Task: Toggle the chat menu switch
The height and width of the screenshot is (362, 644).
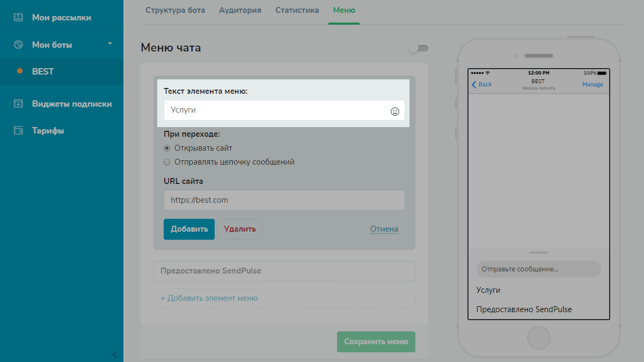Action: tap(418, 48)
